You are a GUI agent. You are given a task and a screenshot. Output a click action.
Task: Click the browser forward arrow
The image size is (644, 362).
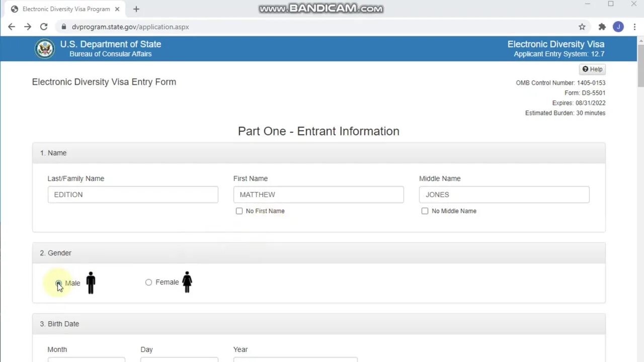click(x=28, y=27)
